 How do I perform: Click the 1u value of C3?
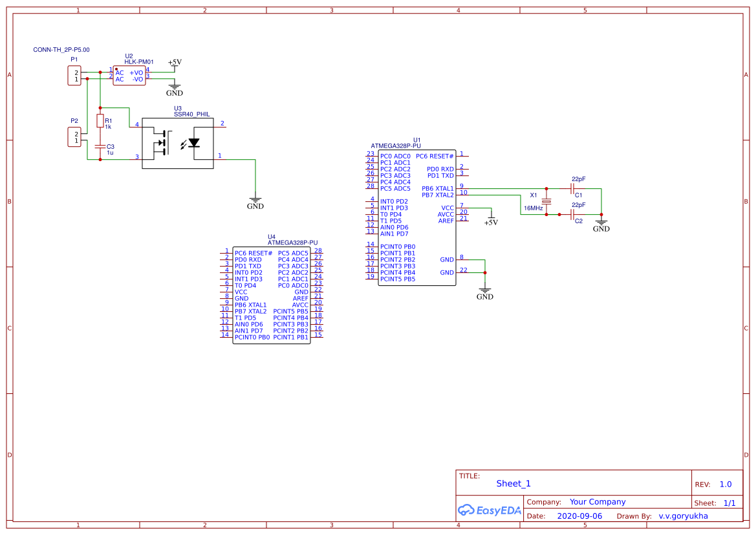click(110, 153)
